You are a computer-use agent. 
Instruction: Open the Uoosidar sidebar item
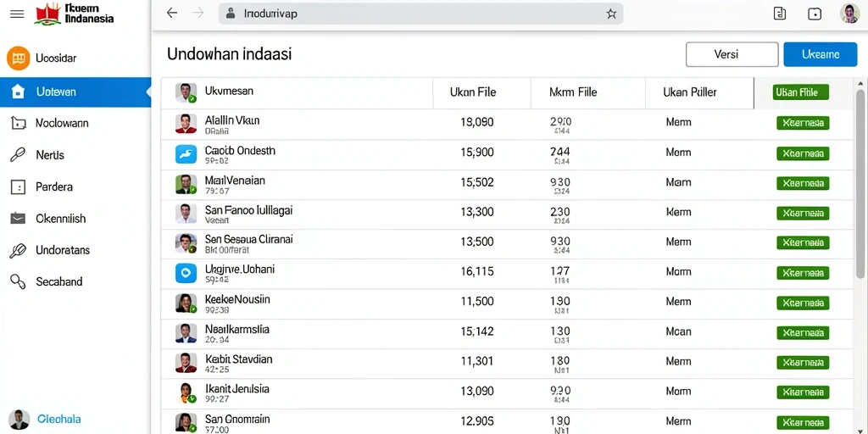[x=75, y=58]
